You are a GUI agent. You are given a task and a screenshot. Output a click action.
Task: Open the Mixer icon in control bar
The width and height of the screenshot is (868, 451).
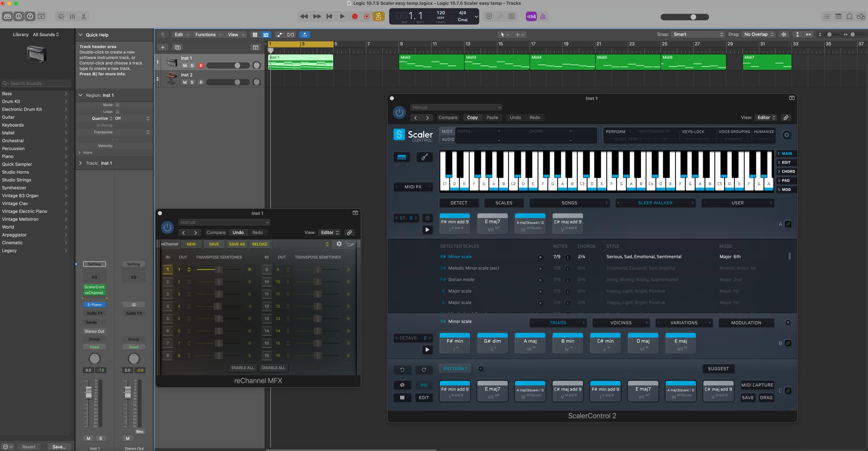pos(72,16)
